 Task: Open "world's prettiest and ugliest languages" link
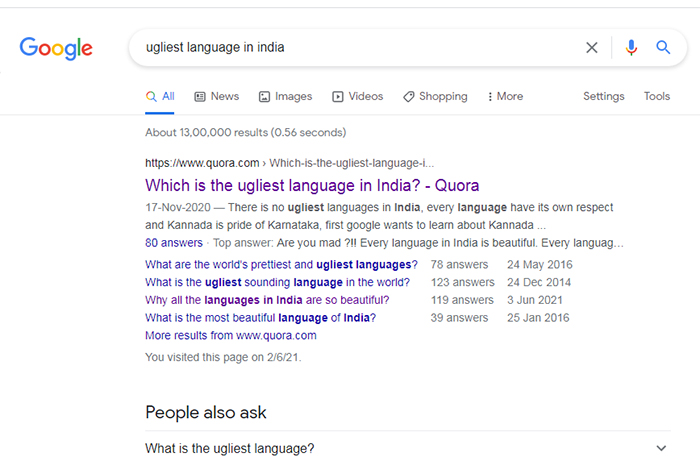[281, 264]
